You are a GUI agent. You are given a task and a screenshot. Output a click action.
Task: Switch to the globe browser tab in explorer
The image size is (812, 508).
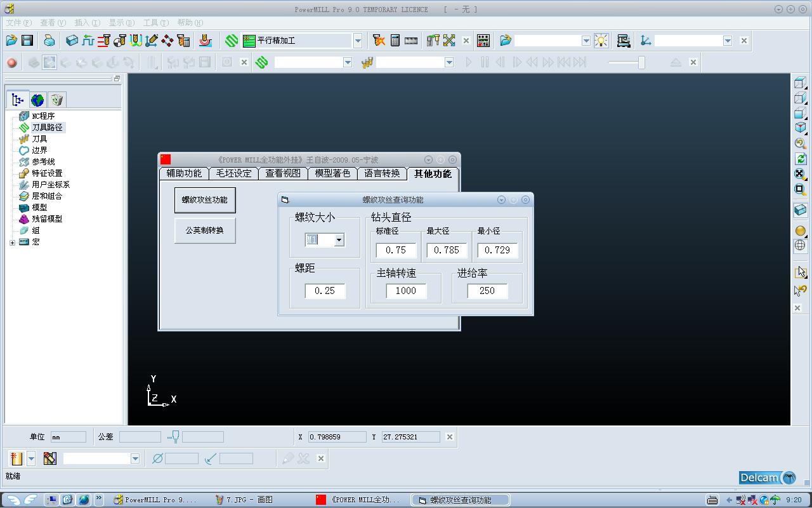pos(37,100)
